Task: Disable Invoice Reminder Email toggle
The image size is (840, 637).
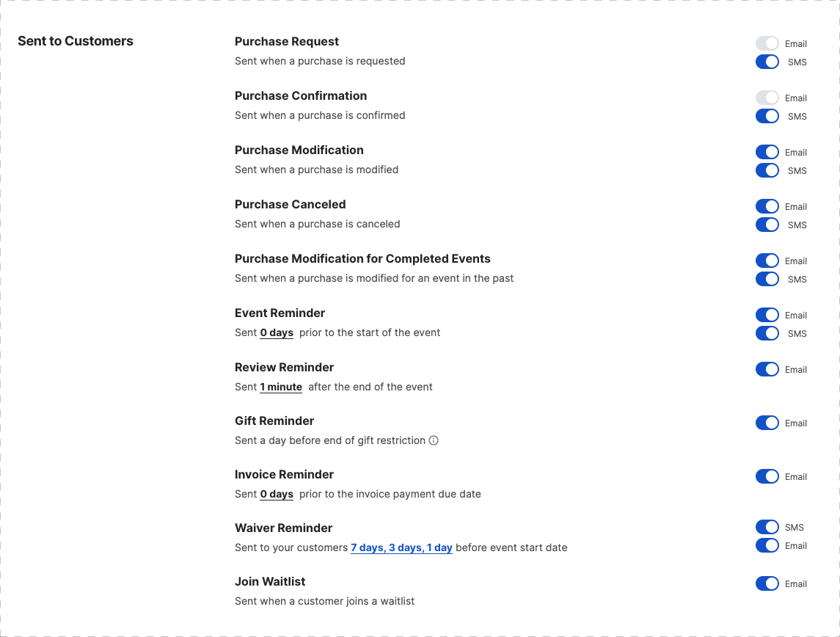Action: 767,476
